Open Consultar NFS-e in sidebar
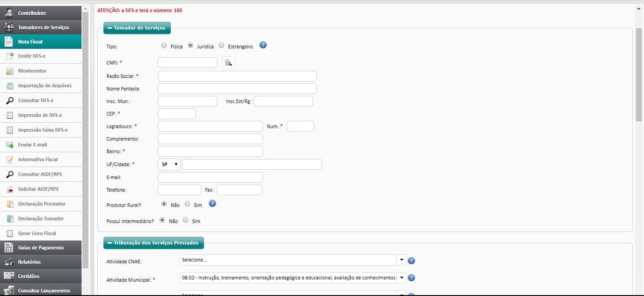The height and width of the screenshot is (296, 644). pos(35,100)
